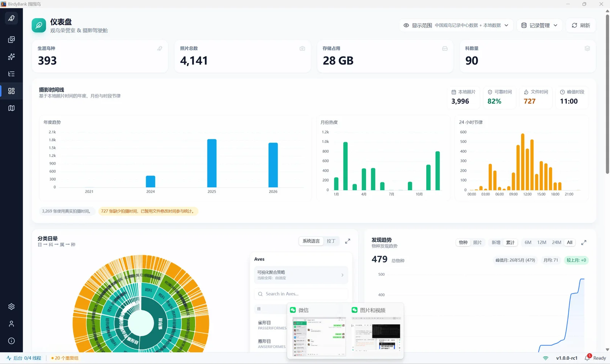
Task: Click the 2025 bar in 年度趋势
Action: [x=212, y=163]
